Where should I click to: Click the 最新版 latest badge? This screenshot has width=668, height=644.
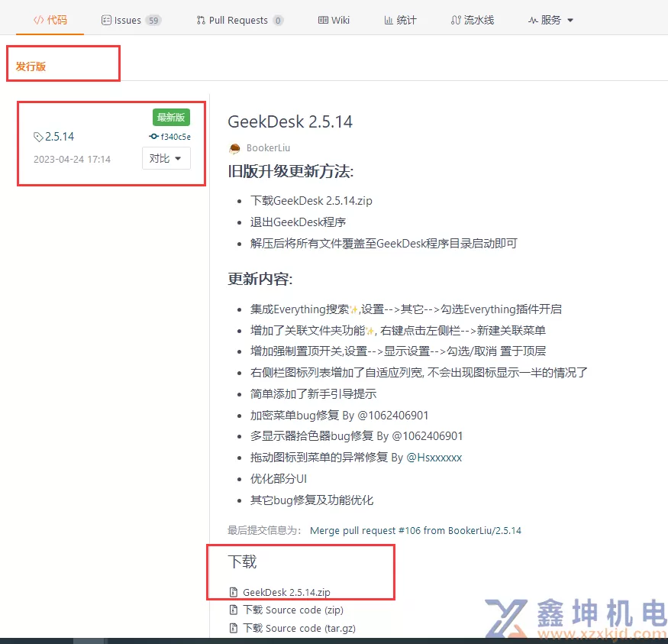pos(171,117)
